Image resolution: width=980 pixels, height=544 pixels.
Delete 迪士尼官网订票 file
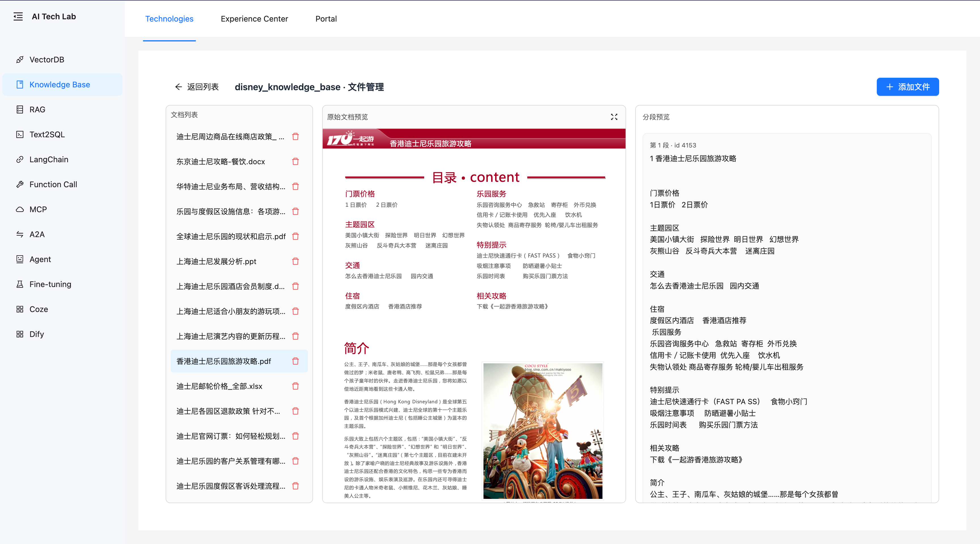[295, 436]
